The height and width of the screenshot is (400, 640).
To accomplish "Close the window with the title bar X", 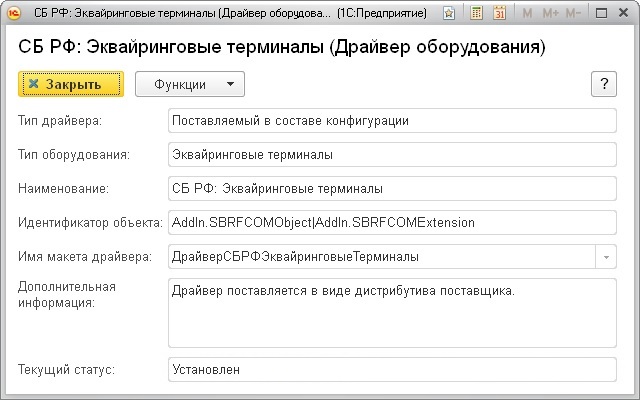I will pyautogui.click(x=623, y=14).
